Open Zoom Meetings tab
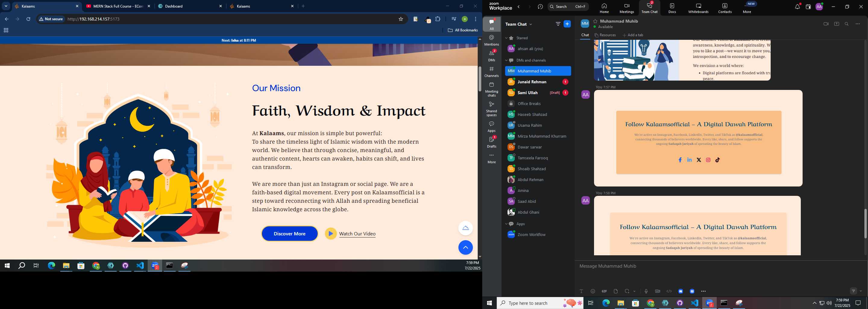The image size is (868, 309). click(626, 8)
